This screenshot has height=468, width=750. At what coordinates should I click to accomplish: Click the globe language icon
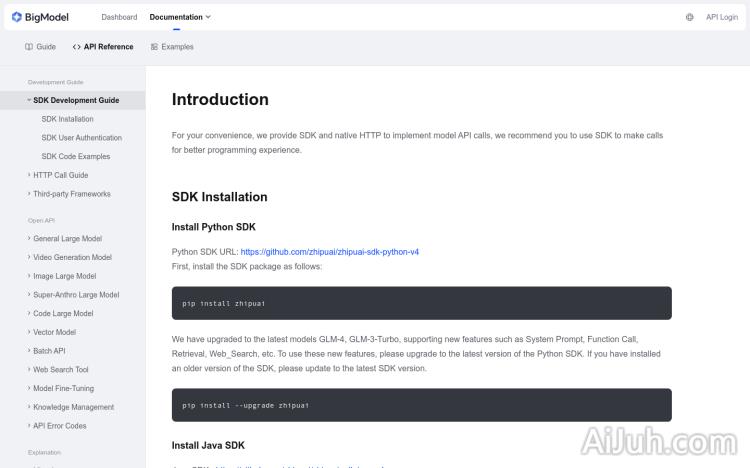tap(690, 17)
